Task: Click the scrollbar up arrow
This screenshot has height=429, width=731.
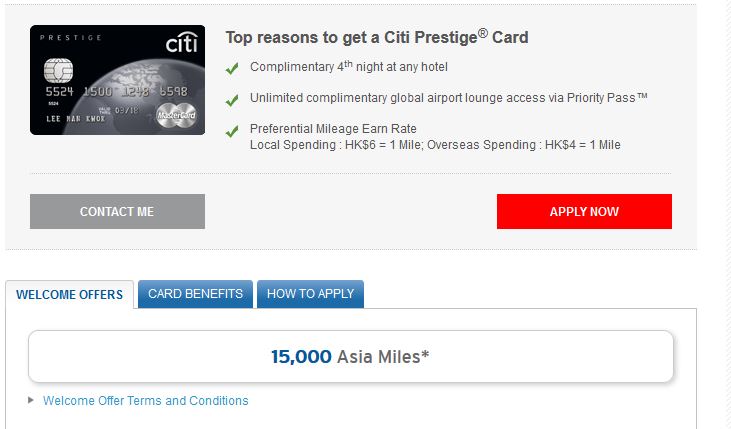Action: pos(723,6)
